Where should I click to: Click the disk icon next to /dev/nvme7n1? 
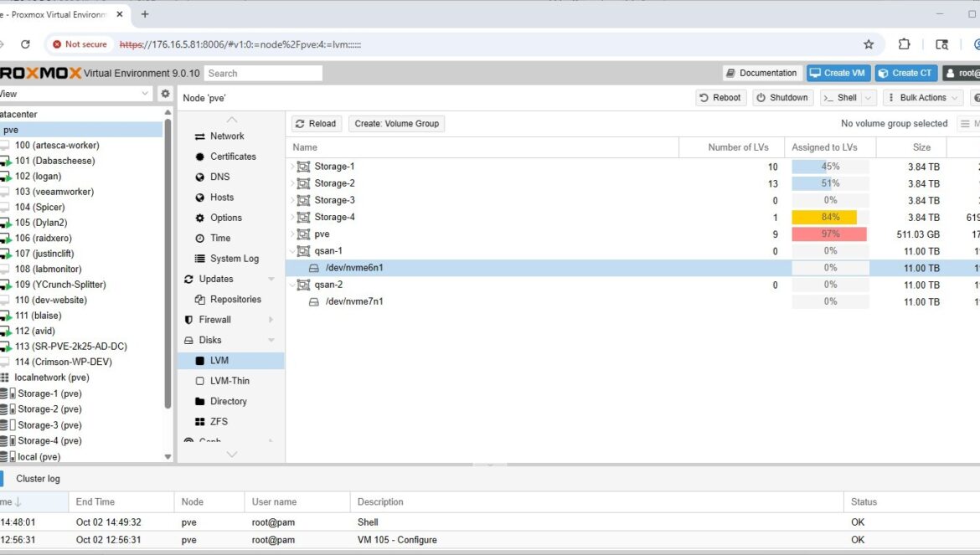314,301
